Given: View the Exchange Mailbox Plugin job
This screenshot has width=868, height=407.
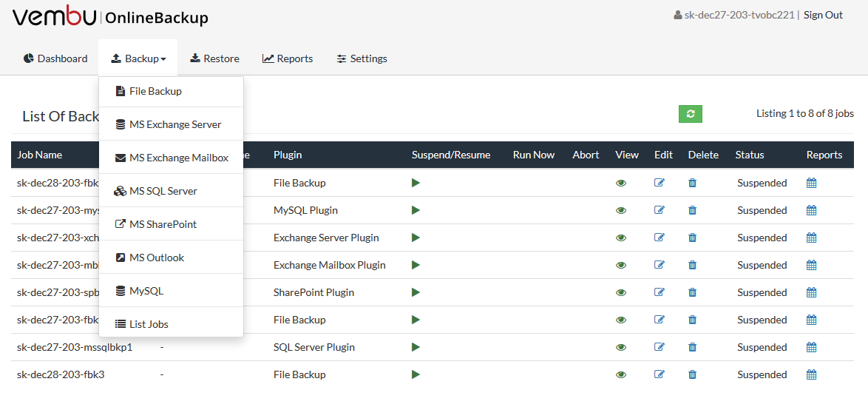Looking at the screenshot, I should tap(621, 265).
